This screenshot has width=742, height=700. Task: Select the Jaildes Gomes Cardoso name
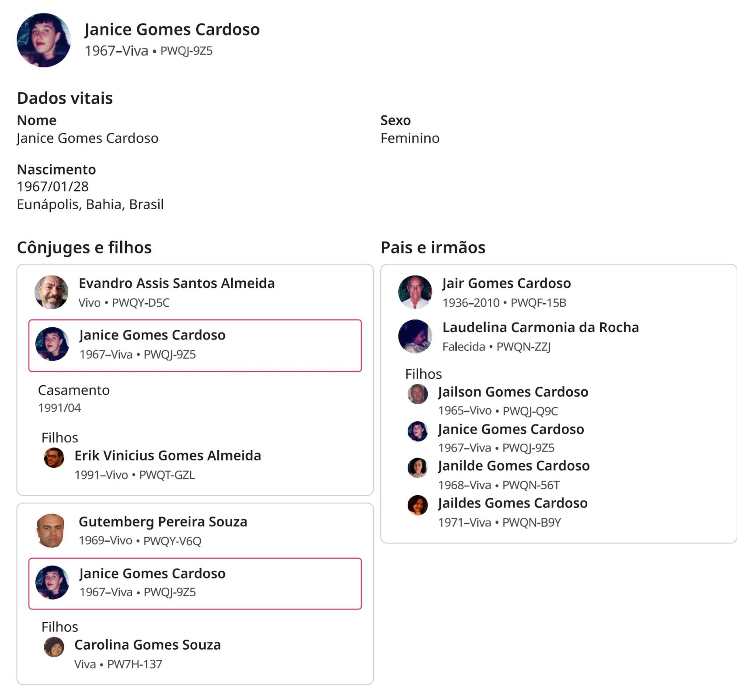point(512,503)
